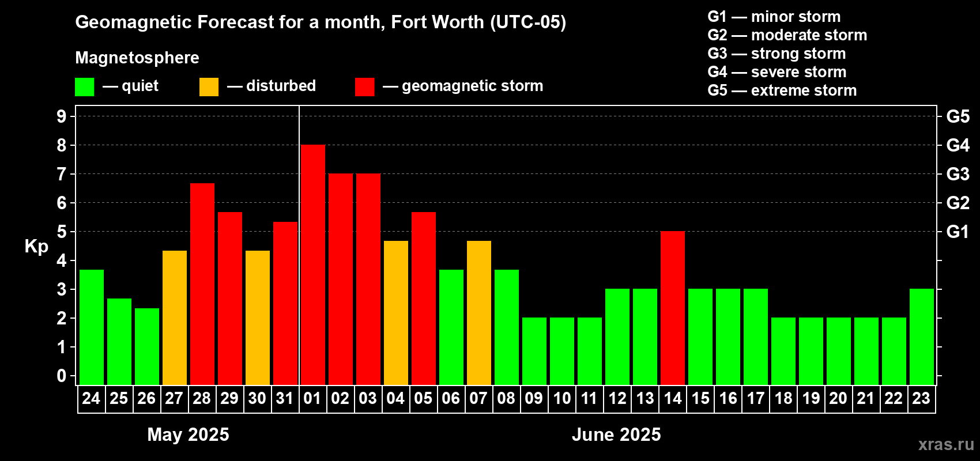Click the yellow bar for May 30
Viewport: 980px width, 461px height.
[258, 318]
